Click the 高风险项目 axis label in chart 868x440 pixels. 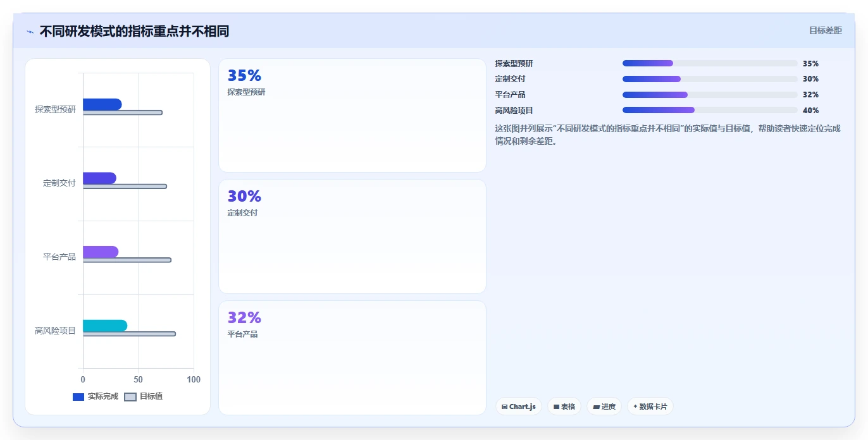[55, 331]
